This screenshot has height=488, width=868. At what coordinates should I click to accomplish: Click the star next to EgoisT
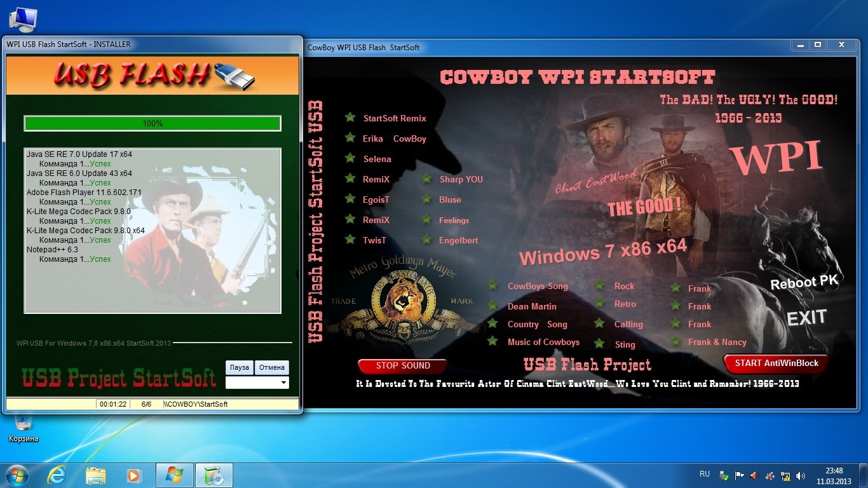point(349,199)
